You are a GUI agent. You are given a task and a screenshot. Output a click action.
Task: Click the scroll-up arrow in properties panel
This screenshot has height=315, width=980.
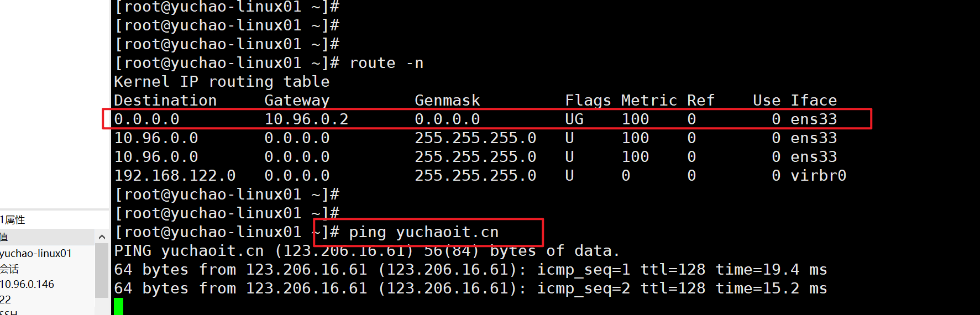click(102, 237)
